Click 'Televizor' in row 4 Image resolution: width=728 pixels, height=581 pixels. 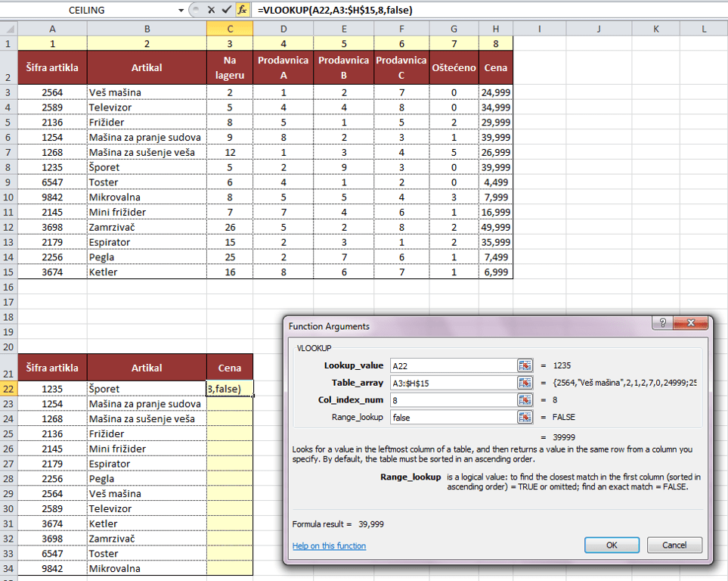click(x=147, y=107)
